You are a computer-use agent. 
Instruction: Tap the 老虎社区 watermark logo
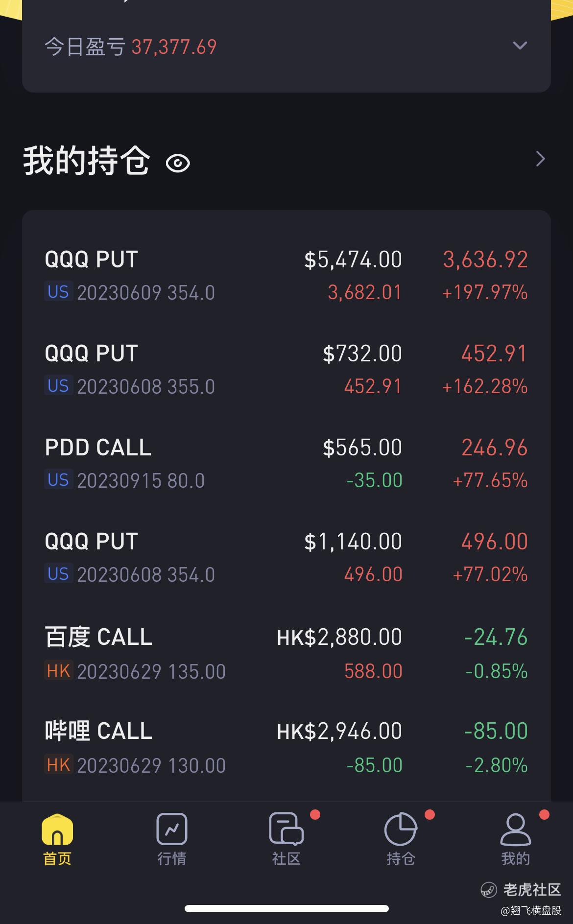(x=521, y=889)
